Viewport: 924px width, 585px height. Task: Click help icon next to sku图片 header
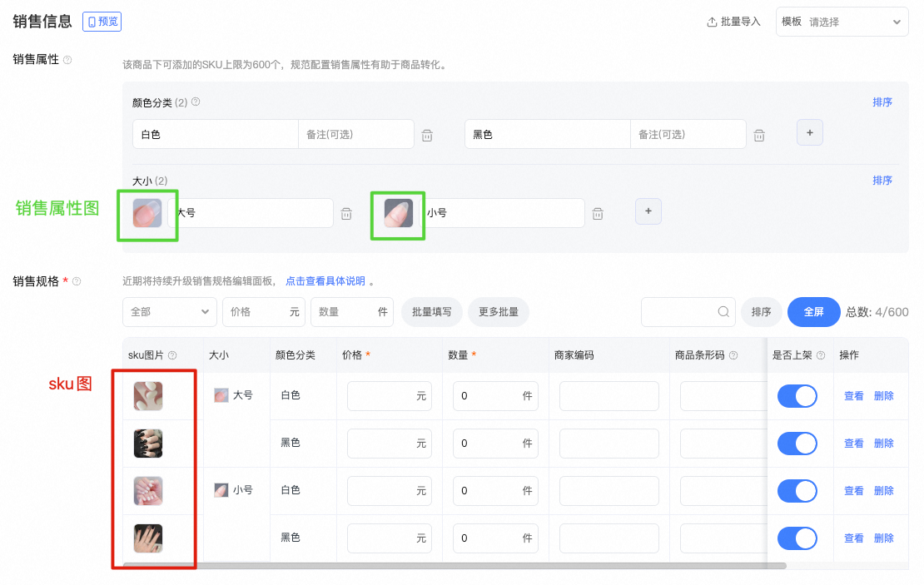point(172,355)
